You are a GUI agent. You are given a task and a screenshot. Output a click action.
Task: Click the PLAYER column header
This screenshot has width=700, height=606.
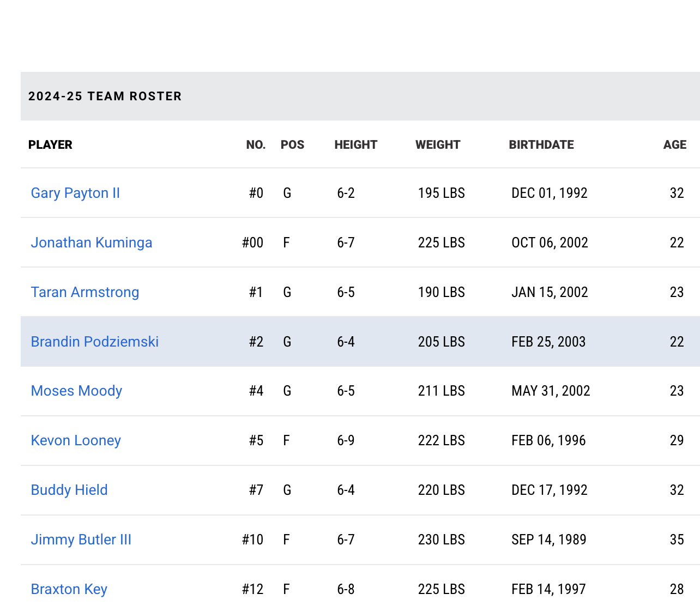point(50,145)
